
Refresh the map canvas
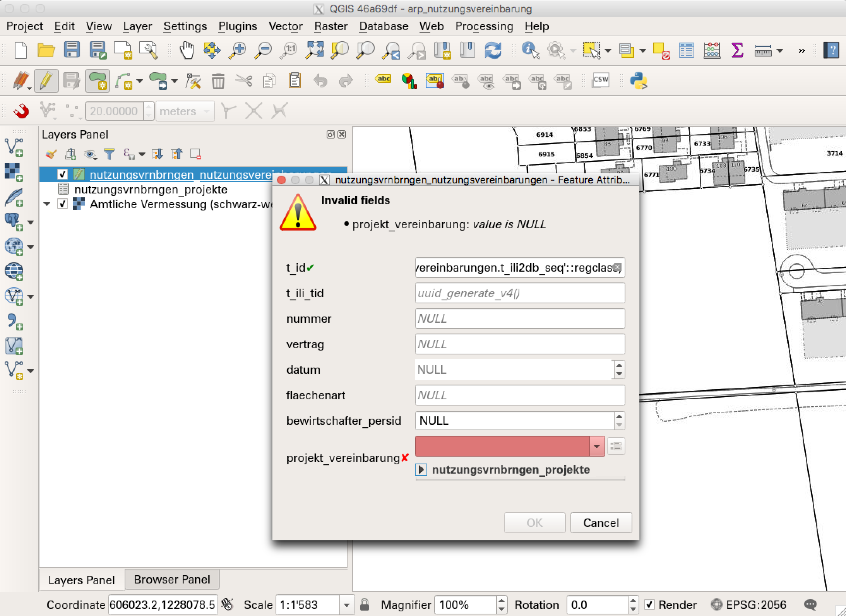point(493,50)
